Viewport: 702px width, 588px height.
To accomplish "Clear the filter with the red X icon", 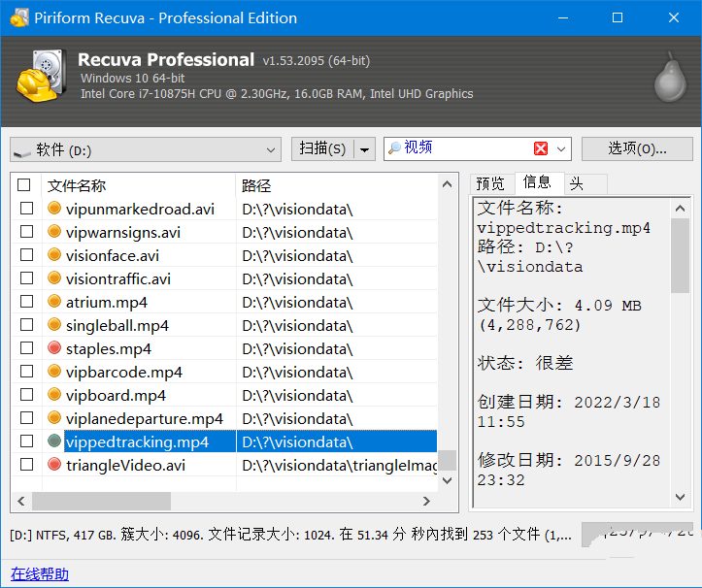I will [541, 148].
